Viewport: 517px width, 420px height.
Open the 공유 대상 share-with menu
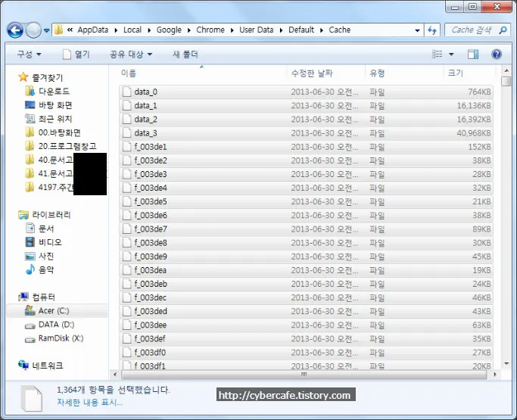tap(130, 54)
